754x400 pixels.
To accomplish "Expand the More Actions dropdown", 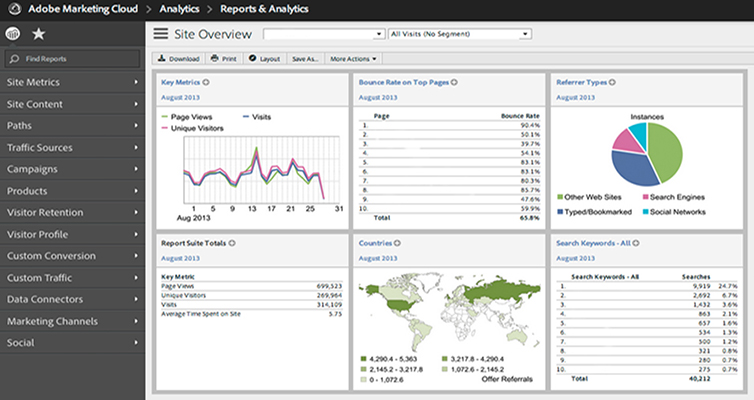I will click(355, 59).
